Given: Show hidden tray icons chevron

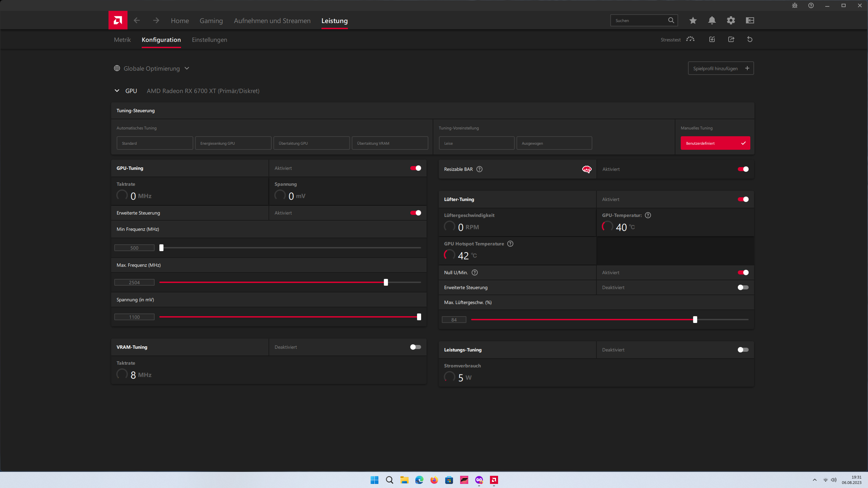Looking at the screenshot, I should (x=814, y=480).
